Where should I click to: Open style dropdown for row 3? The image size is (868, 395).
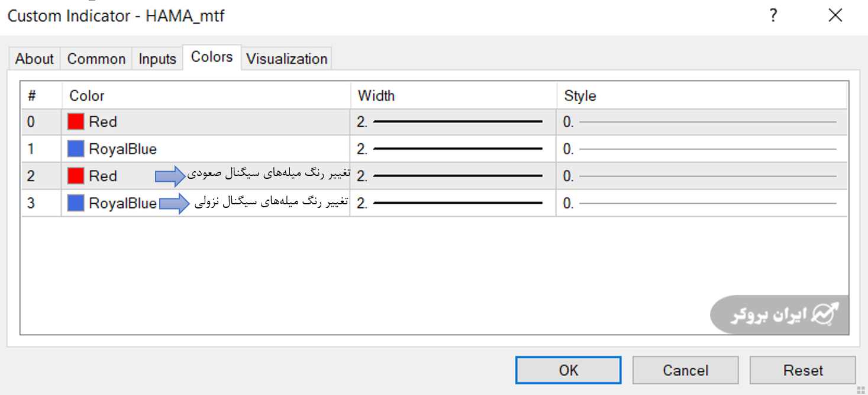pos(701,203)
